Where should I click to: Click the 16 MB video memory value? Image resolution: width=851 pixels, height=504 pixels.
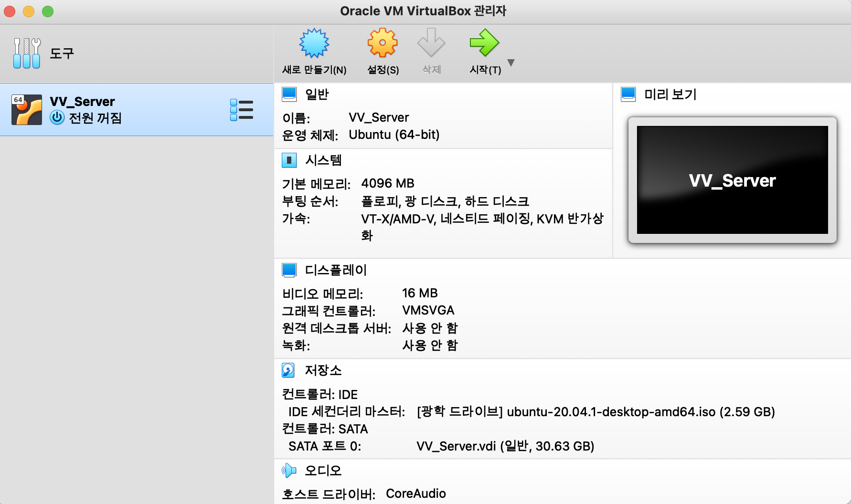point(420,293)
